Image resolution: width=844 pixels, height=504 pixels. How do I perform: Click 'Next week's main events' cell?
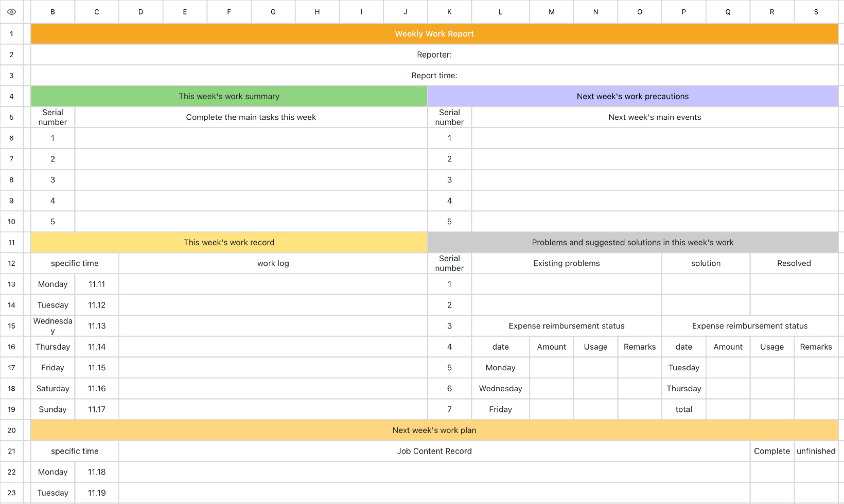coord(655,117)
